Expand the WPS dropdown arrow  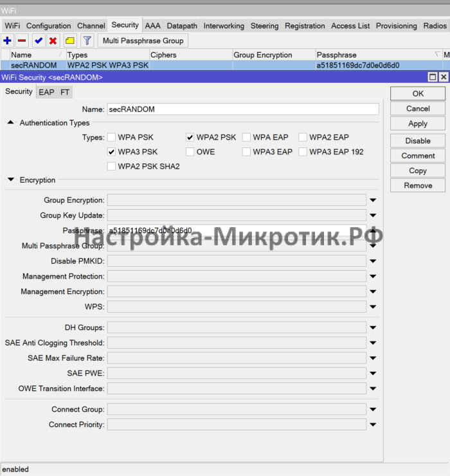coord(373,307)
